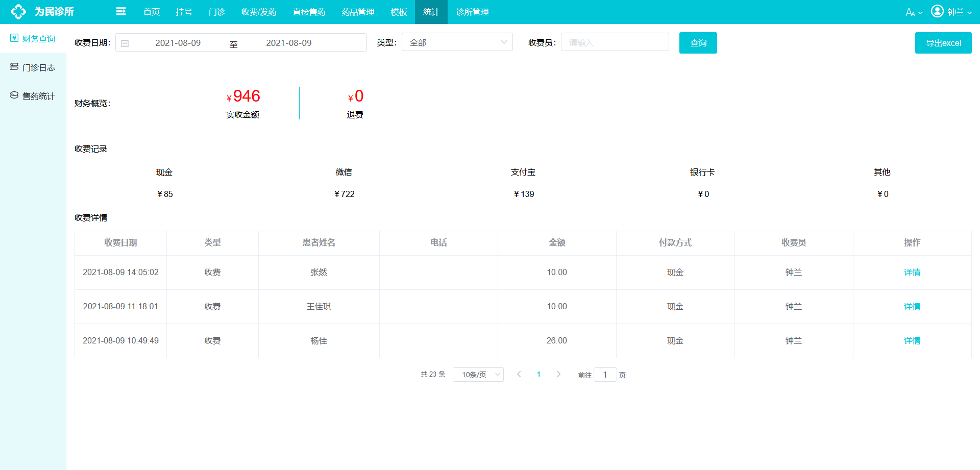Click patient name 王佳琪
Viewport: 980px width, 470px height.
point(319,307)
